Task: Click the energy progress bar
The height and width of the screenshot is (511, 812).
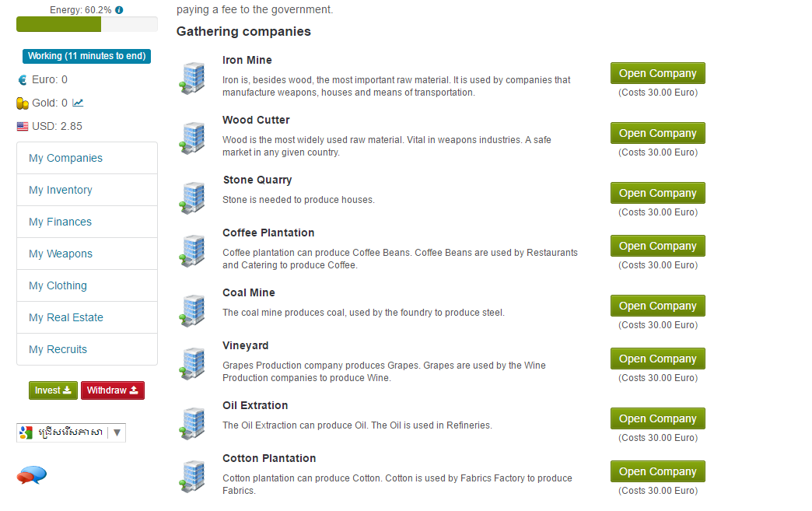Action: pyautogui.click(x=86, y=24)
